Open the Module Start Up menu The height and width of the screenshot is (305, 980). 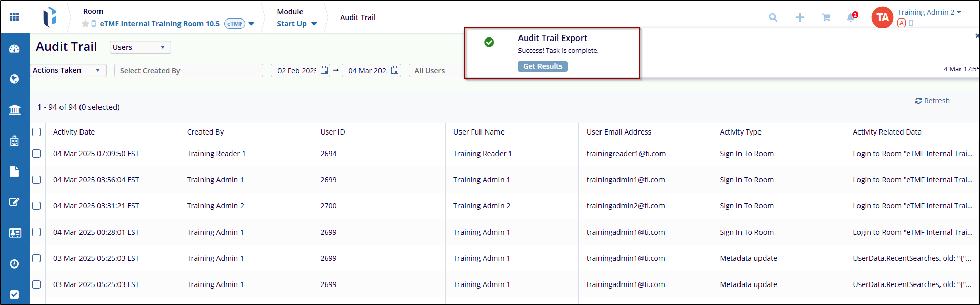pyautogui.click(x=297, y=24)
